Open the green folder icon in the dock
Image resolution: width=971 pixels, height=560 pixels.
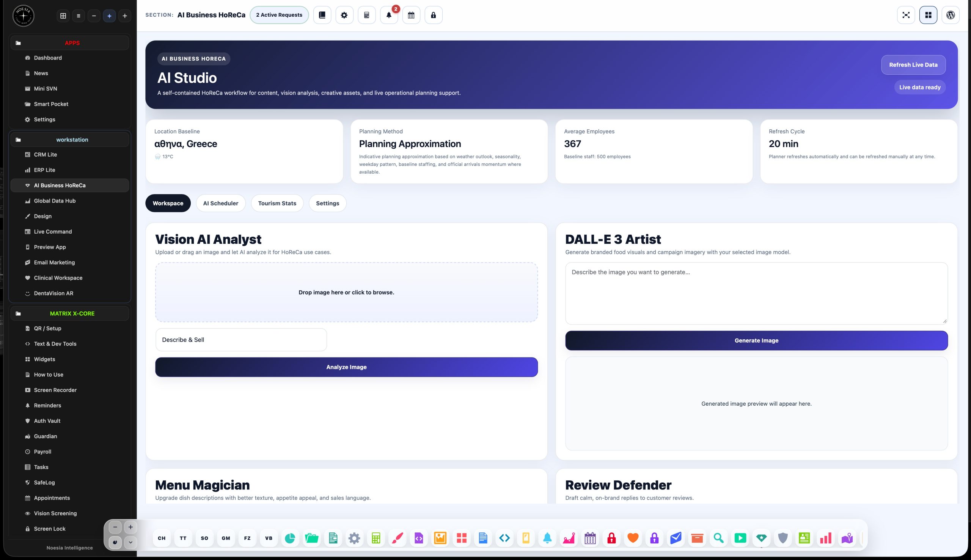pos(312,538)
